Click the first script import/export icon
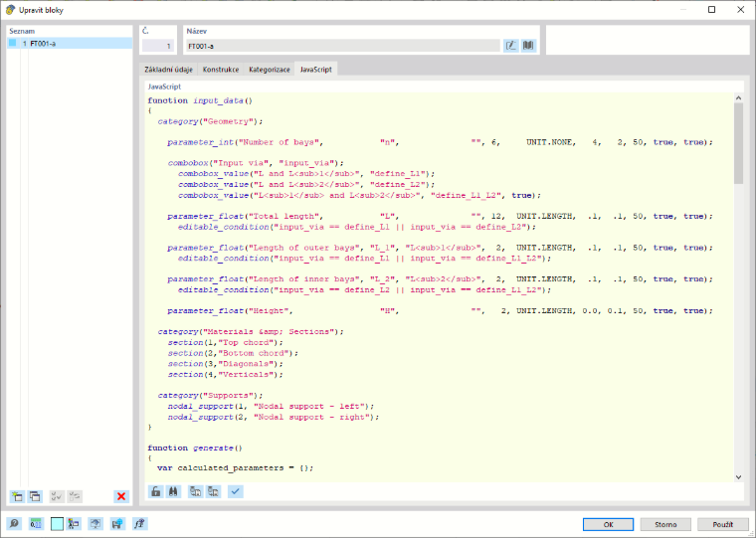The height and width of the screenshot is (538, 756). coord(195,491)
